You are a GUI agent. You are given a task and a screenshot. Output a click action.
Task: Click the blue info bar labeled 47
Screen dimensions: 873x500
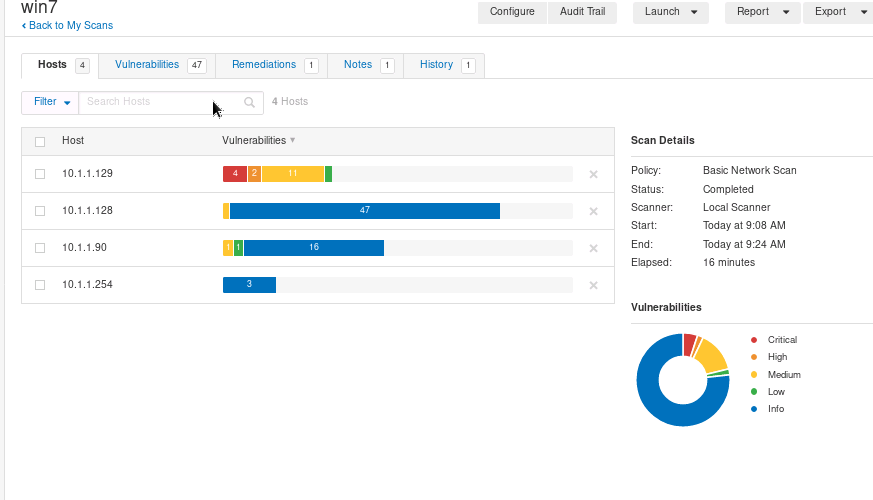(365, 211)
